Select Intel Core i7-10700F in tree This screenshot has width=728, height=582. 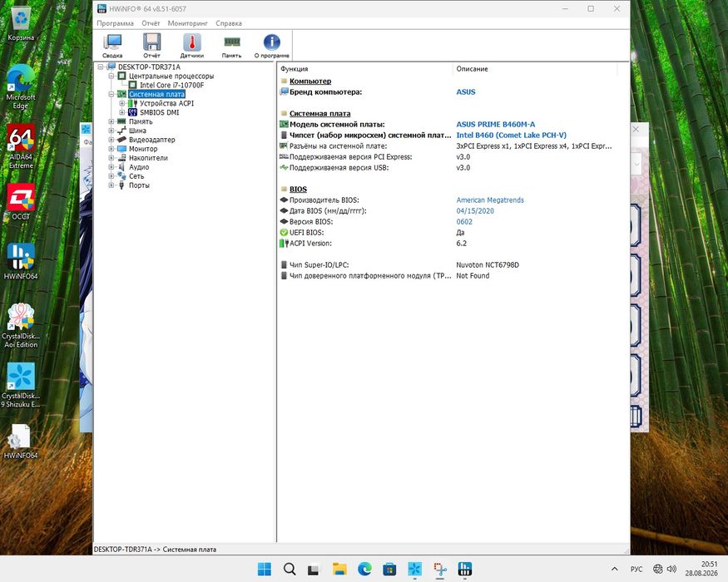(x=171, y=85)
